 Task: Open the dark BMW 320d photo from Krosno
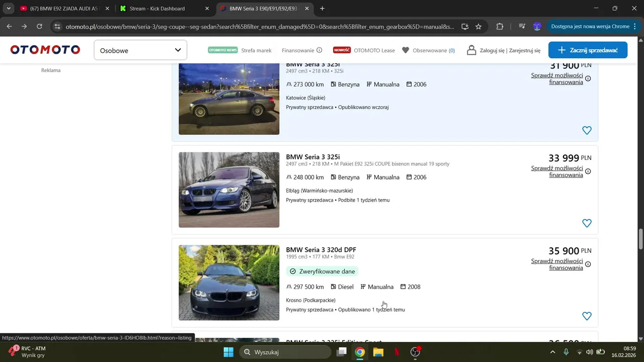[229, 283]
